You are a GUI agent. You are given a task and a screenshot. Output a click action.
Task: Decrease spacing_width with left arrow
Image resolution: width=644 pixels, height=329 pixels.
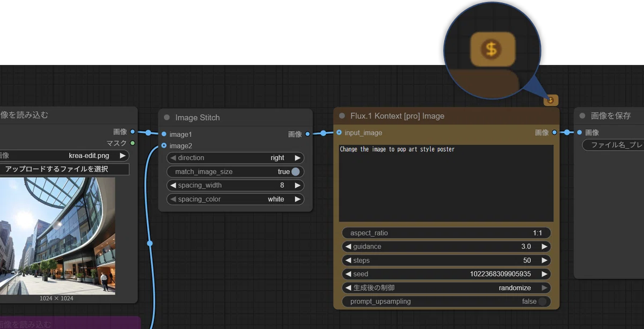click(x=173, y=185)
